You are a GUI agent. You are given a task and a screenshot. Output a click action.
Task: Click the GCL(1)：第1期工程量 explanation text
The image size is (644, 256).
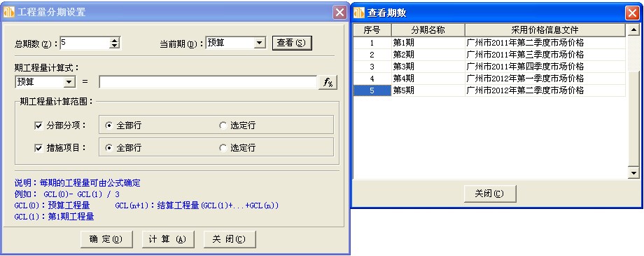coord(54,217)
